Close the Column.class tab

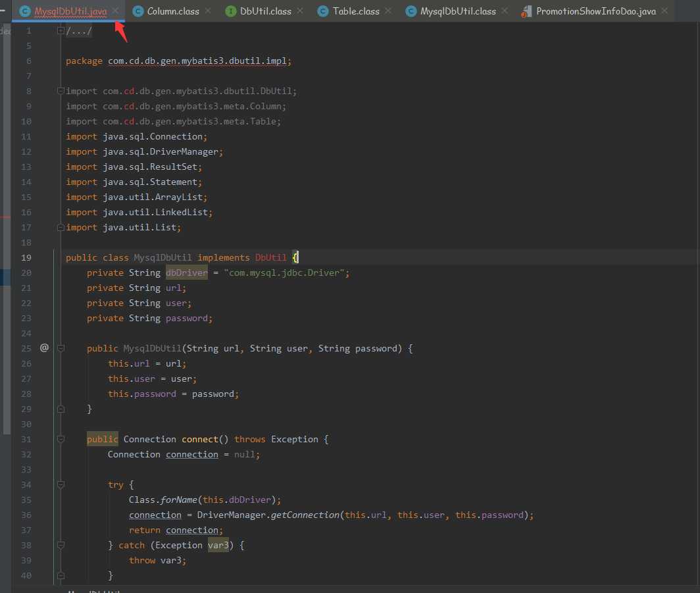click(208, 11)
